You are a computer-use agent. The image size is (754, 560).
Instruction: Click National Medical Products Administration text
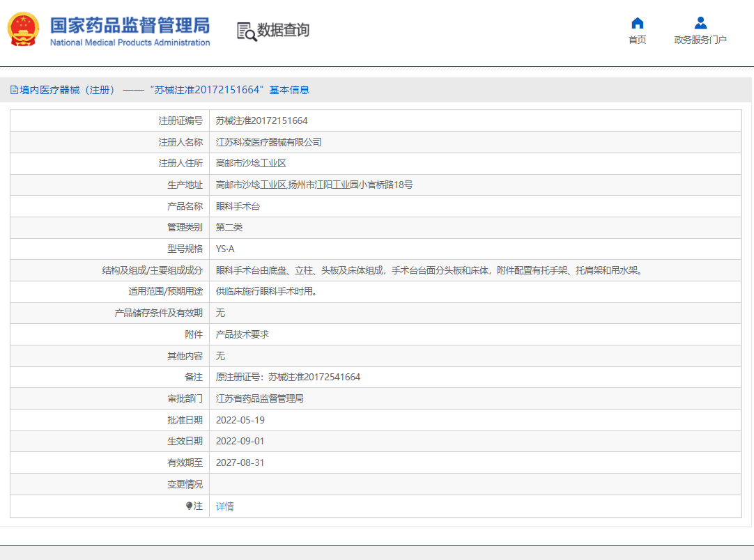(x=130, y=42)
